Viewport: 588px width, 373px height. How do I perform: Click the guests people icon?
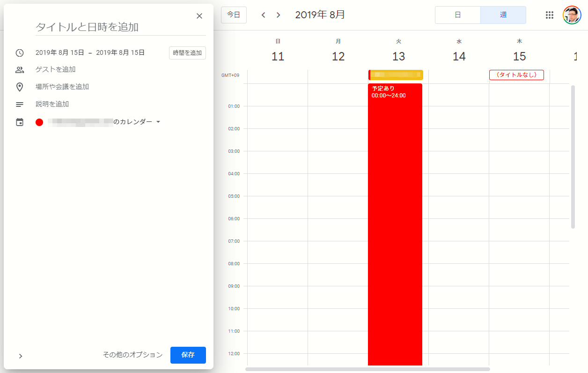click(20, 70)
